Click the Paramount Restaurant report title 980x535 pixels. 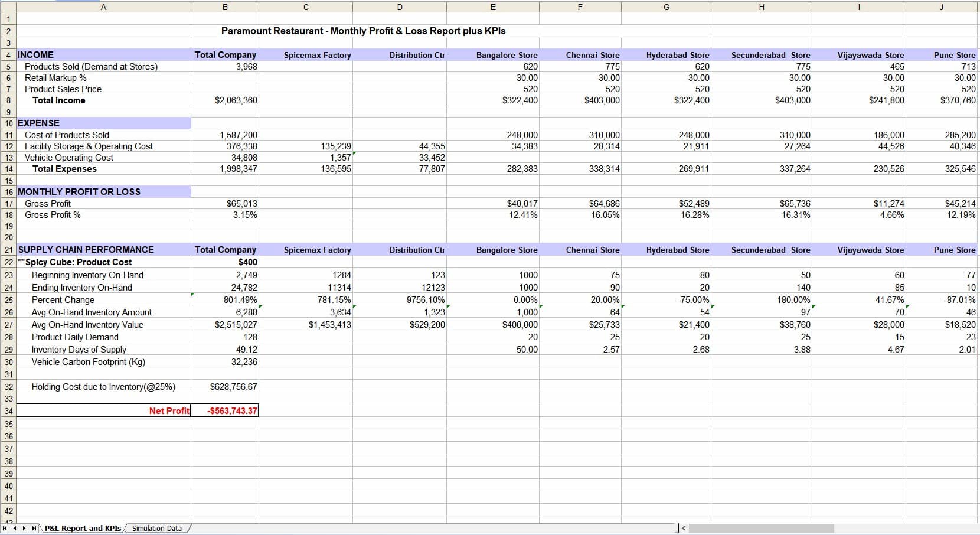click(363, 31)
